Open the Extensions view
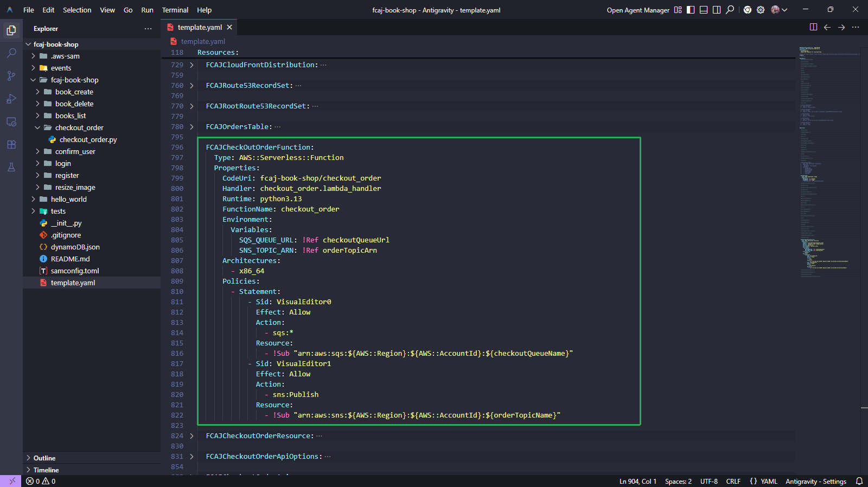 11,144
